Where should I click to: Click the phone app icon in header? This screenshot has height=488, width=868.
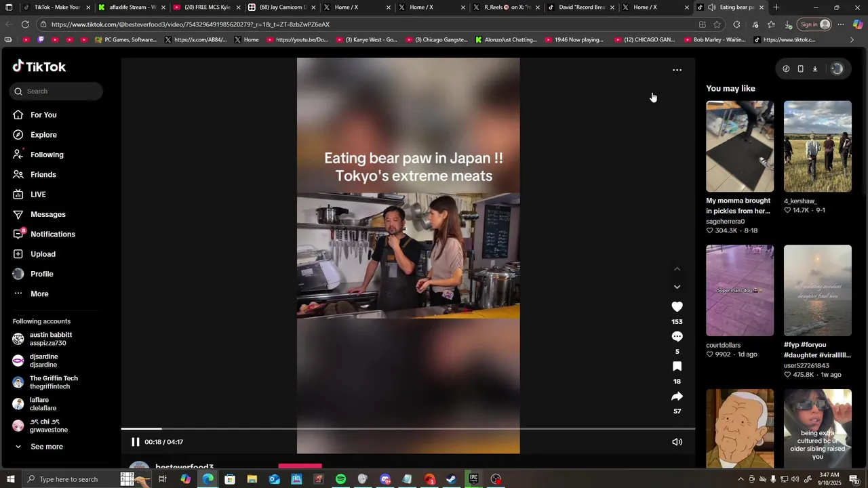click(800, 68)
